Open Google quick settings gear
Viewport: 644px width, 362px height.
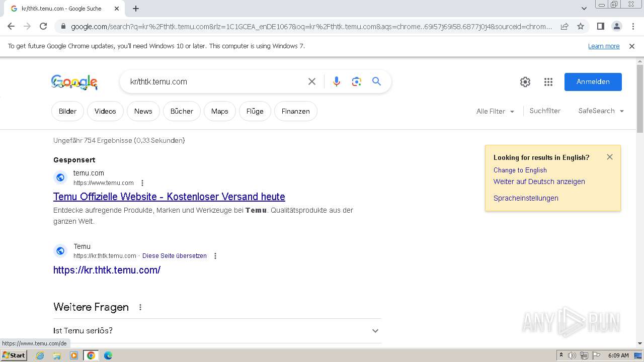tap(525, 82)
